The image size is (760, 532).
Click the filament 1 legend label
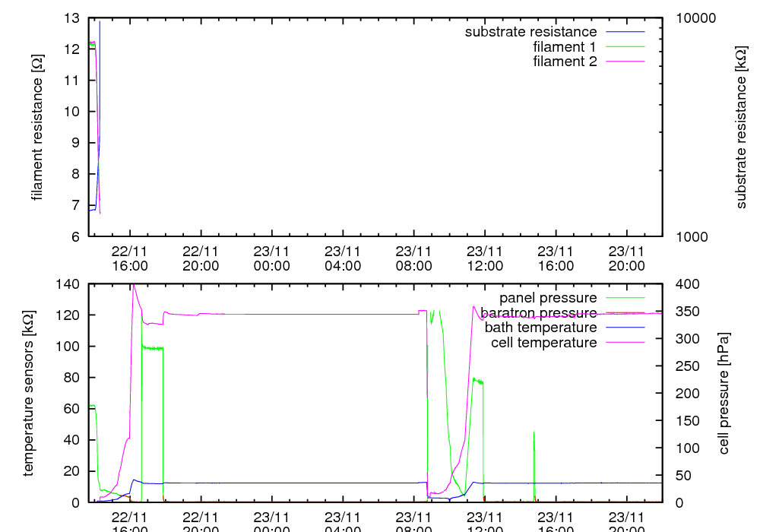pos(565,47)
